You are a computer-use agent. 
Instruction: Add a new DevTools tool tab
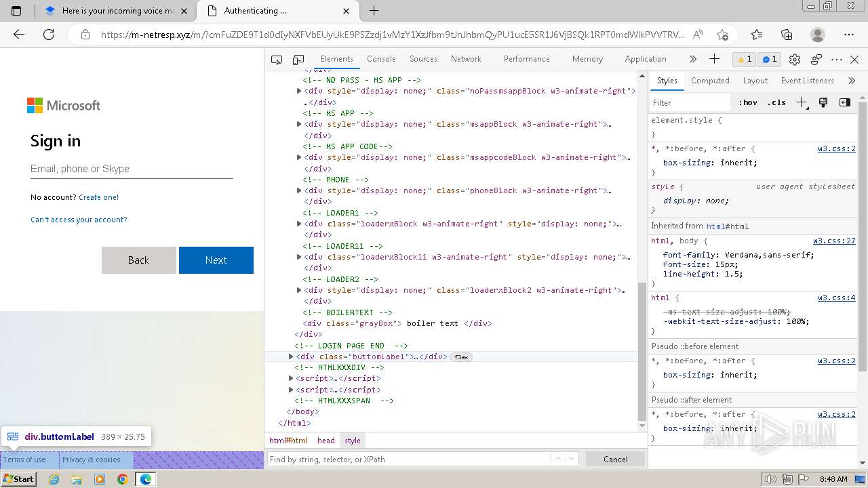[x=714, y=59]
